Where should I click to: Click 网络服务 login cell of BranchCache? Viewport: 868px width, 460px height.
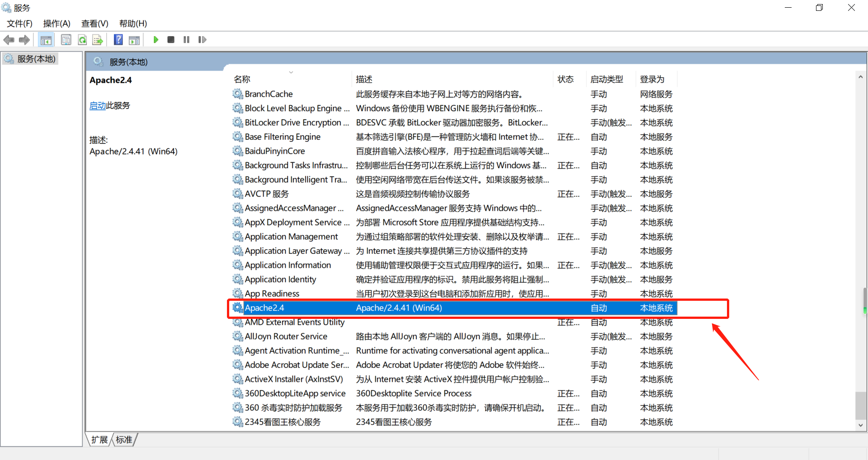pyautogui.click(x=656, y=94)
